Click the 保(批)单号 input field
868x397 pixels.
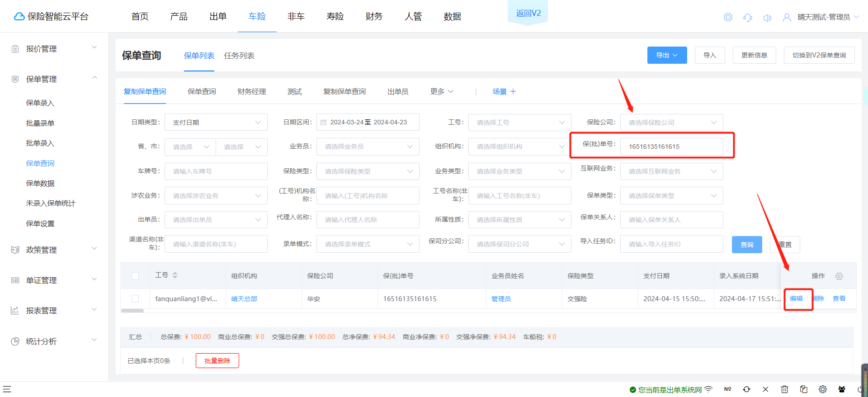pyautogui.click(x=672, y=147)
